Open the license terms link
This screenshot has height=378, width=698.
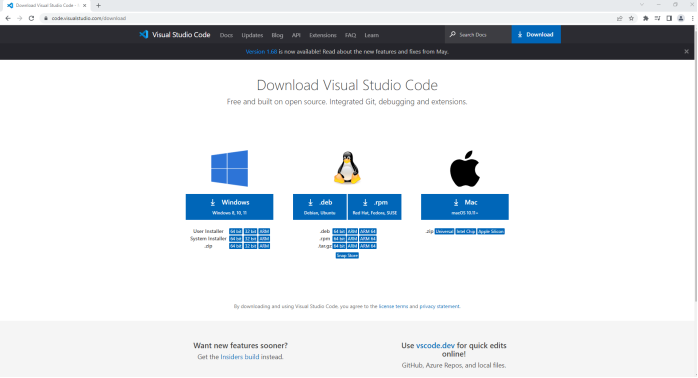pyautogui.click(x=393, y=306)
